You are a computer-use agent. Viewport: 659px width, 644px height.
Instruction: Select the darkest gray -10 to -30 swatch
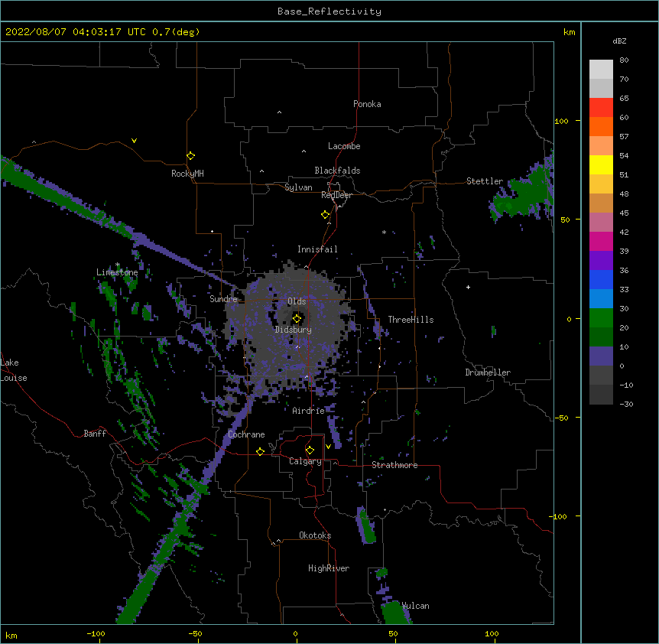pos(601,395)
